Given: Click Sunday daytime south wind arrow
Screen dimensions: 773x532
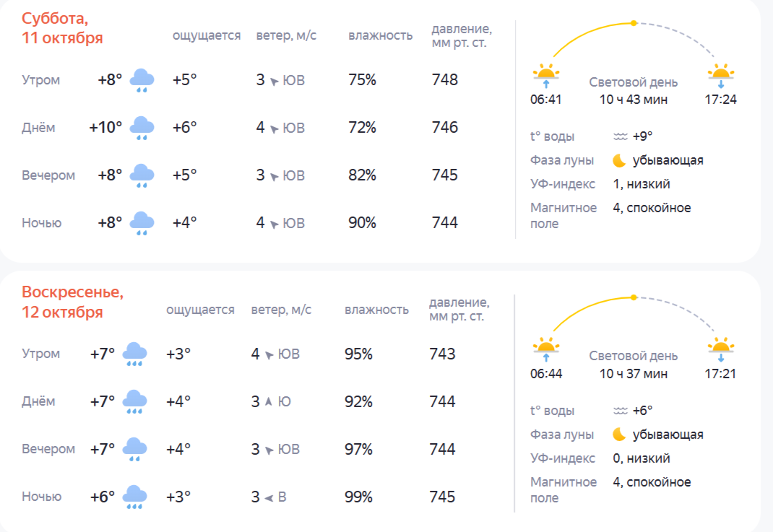Looking at the screenshot, I should coord(268,402).
